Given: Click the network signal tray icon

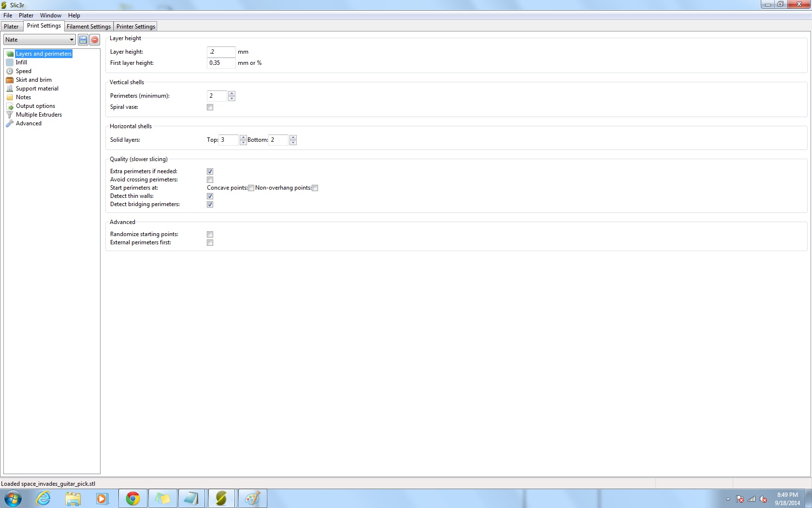Looking at the screenshot, I should (752, 499).
